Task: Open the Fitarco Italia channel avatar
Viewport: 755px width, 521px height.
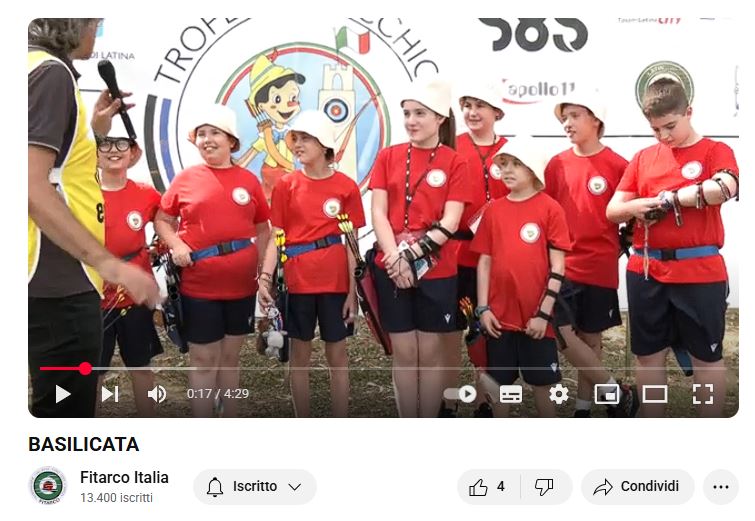Action: (47, 487)
